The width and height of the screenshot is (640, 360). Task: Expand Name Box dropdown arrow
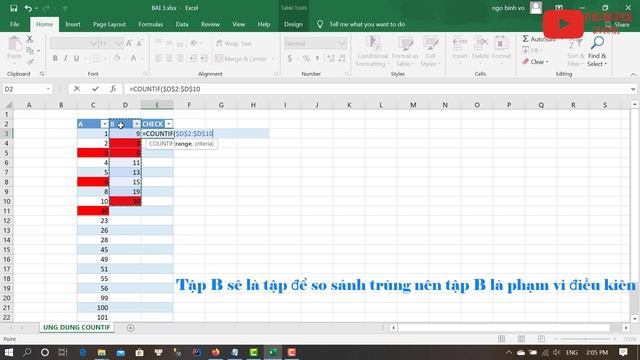[48, 89]
